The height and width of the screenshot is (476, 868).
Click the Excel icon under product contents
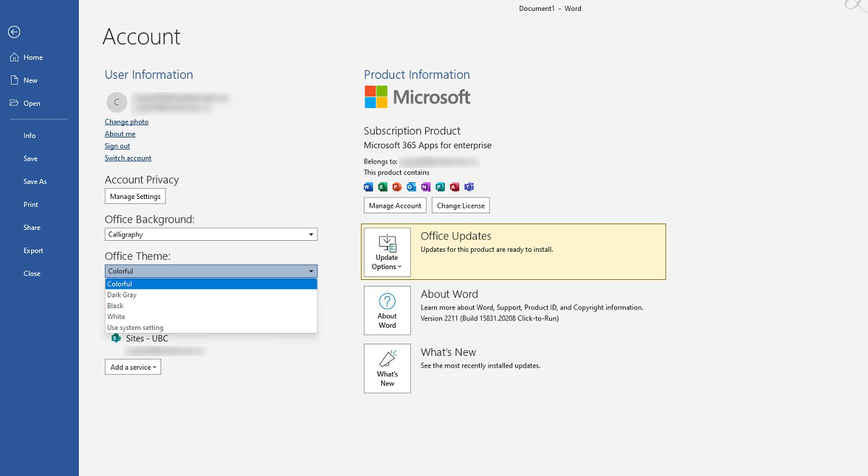[383, 187]
